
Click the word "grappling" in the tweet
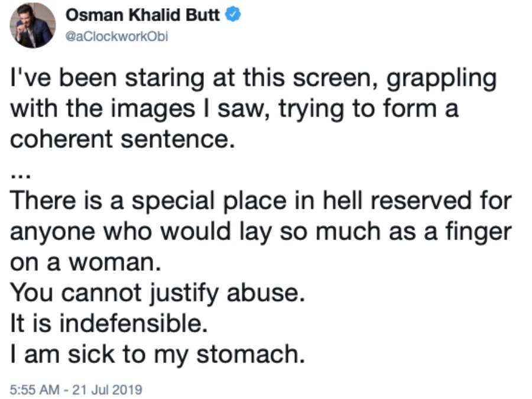[x=442, y=79]
